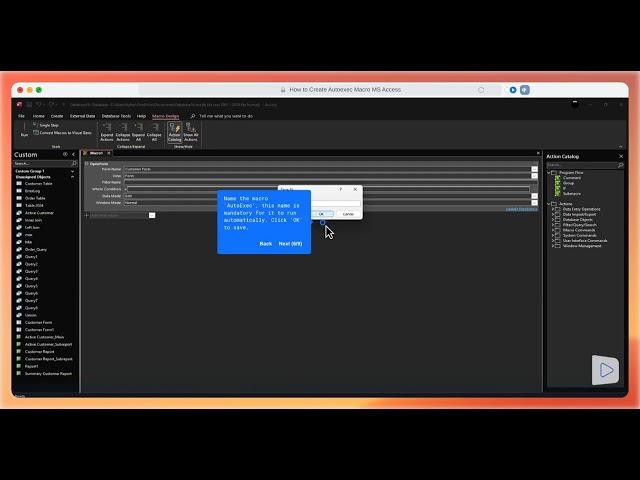Close the Macro1 document tab
This screenshot has width=640, height=480.
pyautogui.click(x=109, y=153)
